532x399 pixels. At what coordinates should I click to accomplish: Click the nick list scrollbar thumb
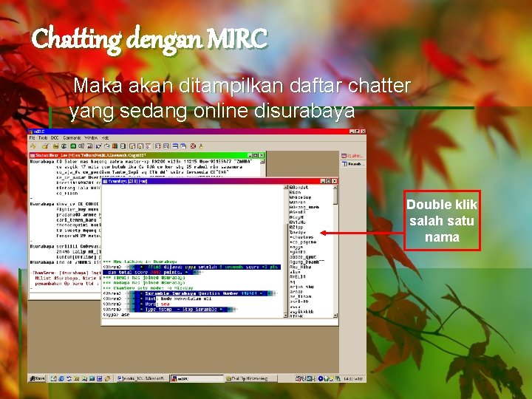click(335, 197)
